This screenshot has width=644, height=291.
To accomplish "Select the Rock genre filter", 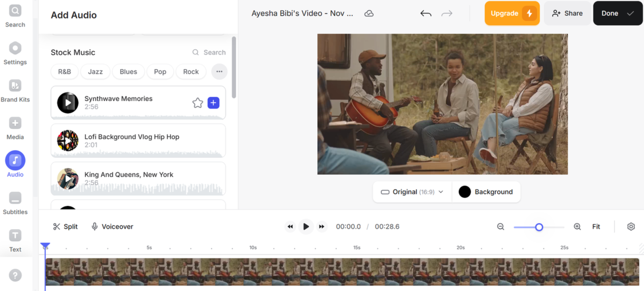I will tap(191, 71).
